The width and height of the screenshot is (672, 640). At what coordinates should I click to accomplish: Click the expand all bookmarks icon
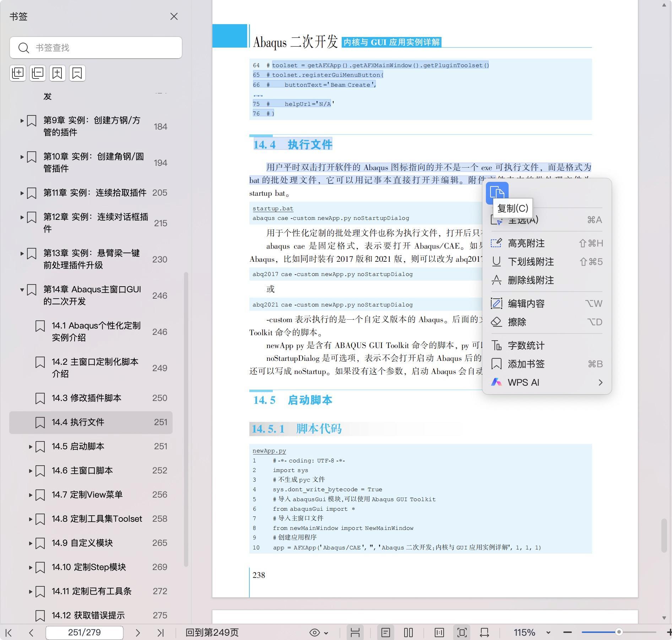coord(18,73)
